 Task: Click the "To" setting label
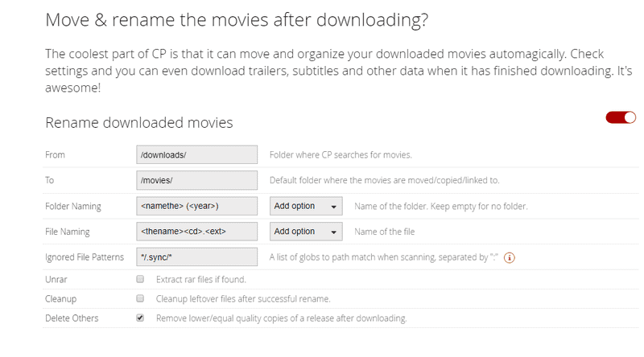[50, 180]
